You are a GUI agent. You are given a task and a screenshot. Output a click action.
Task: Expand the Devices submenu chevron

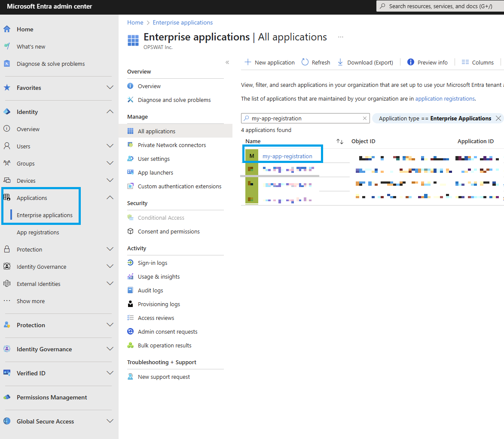(110, 181)
